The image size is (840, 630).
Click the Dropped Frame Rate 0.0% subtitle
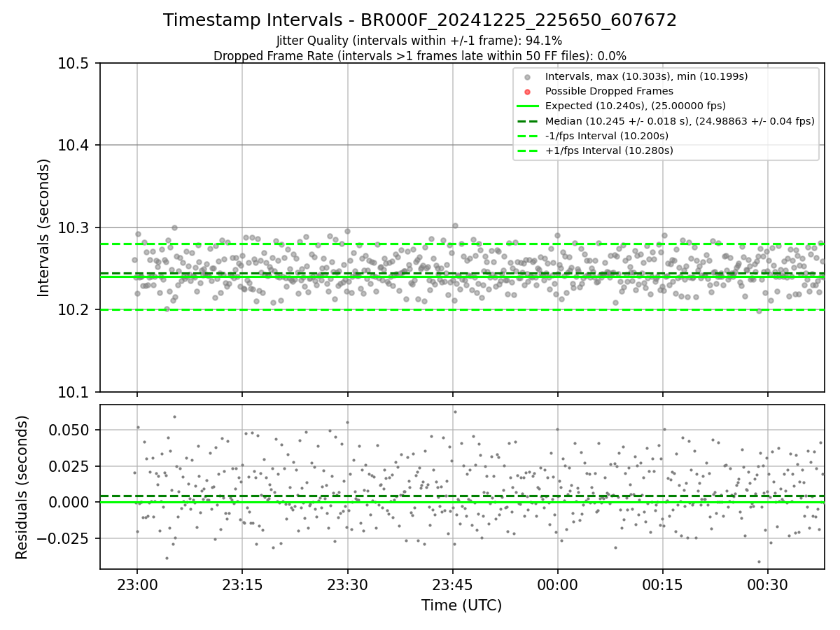419,56
